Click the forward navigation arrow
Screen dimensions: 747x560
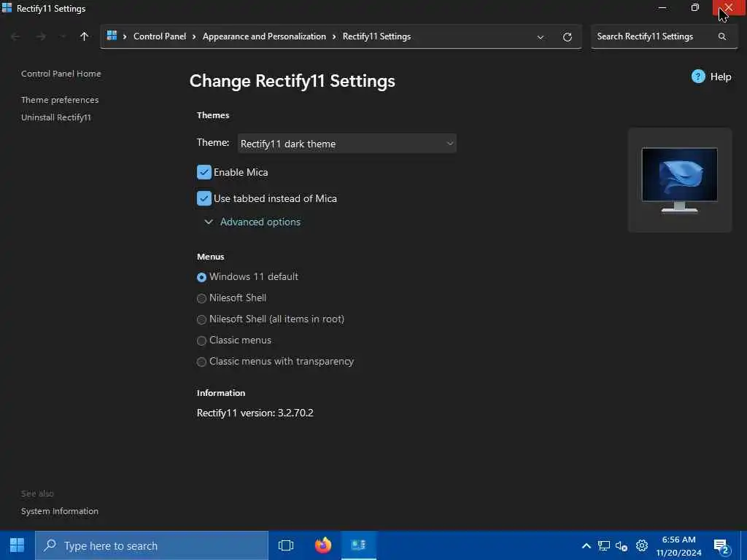(41, 36)
